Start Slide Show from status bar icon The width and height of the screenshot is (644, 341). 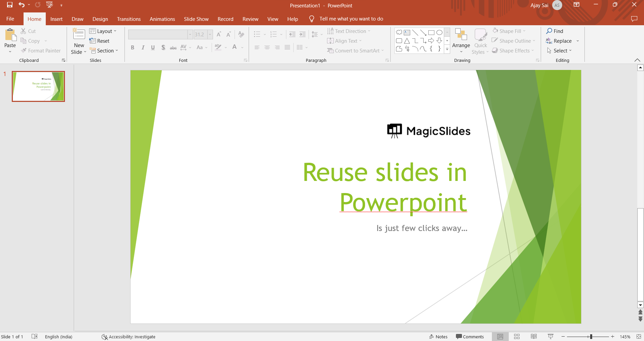(550, 337)
